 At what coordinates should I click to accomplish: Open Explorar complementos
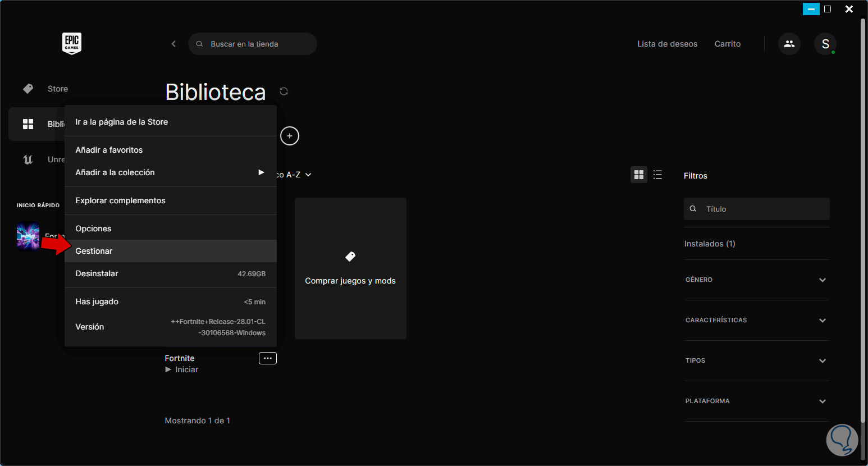pyautogui.click(x=171, y=200)
